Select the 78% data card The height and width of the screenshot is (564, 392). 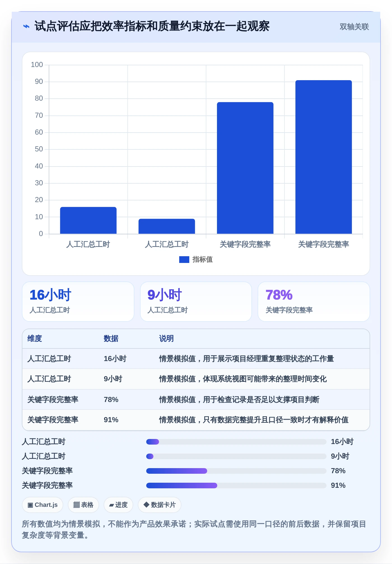click(x=314, y=302)
